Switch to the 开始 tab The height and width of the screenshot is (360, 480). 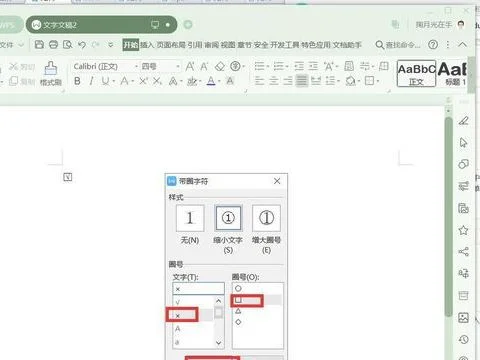(x=131, y=45)
